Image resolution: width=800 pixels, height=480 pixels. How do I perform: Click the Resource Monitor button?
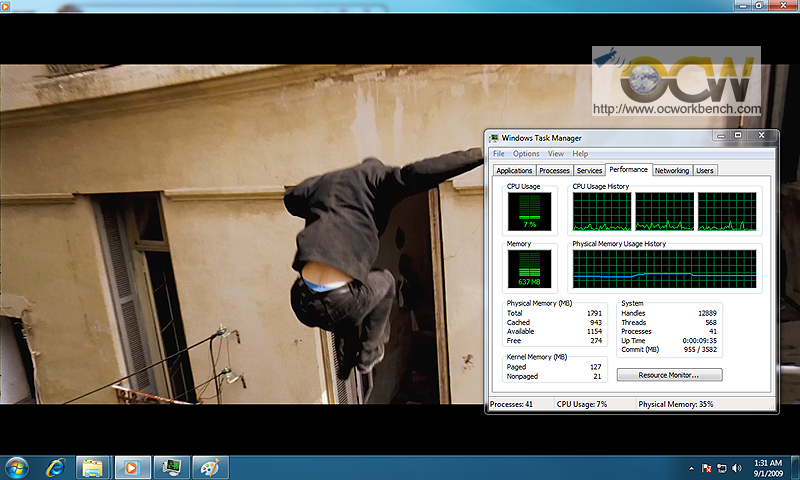tap(669, 375)
